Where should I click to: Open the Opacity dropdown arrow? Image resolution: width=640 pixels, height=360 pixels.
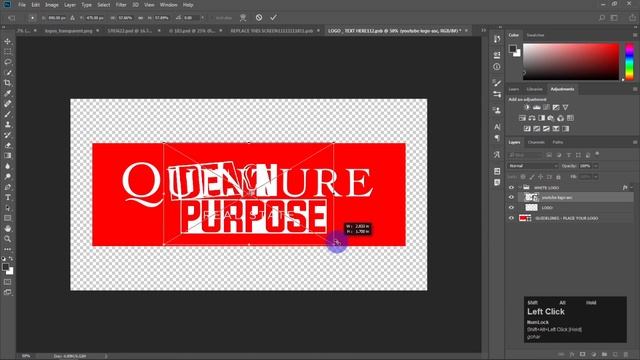click(596, 166)
